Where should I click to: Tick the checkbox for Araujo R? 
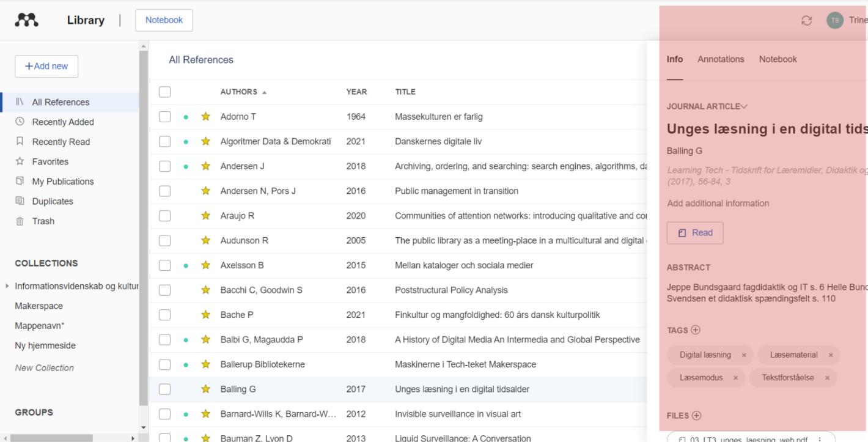tap(164, 216)
